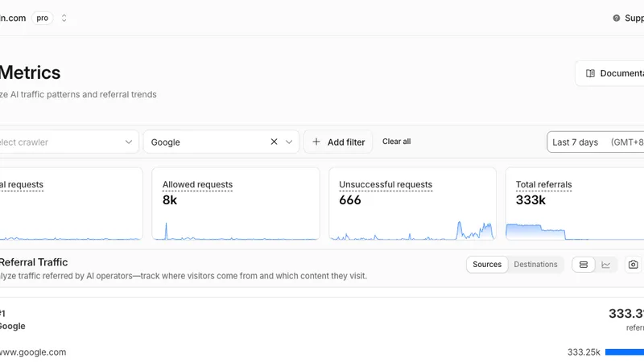Image resolution: width=644 pixels, height=362 pixels.
Task: Click the camera snapshot icon
Action: pyautogui.click(x=634, y=265)
